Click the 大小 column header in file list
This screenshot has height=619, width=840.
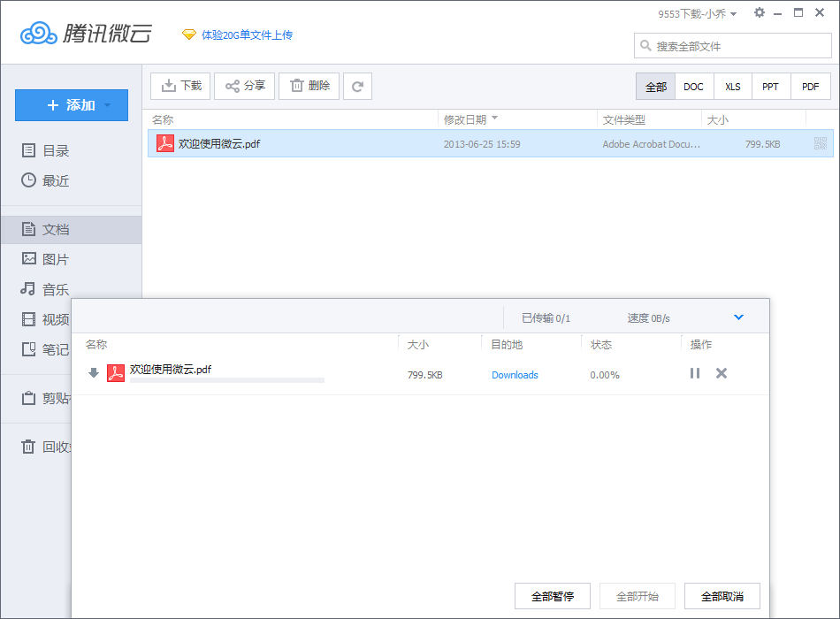click(717, 119)
